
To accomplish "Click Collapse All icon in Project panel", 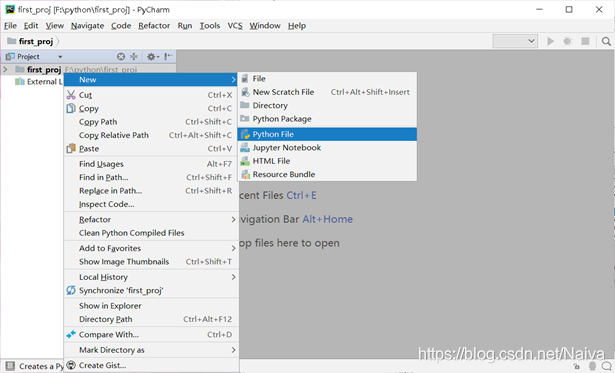I will point(134,56).
